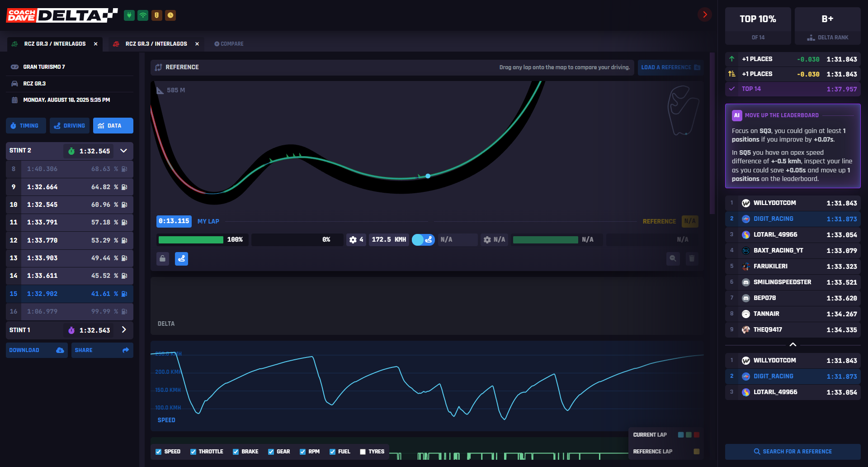Click the Delta Rank podium icon
Viewport: 868px width, 467px height.
point(811,38)
